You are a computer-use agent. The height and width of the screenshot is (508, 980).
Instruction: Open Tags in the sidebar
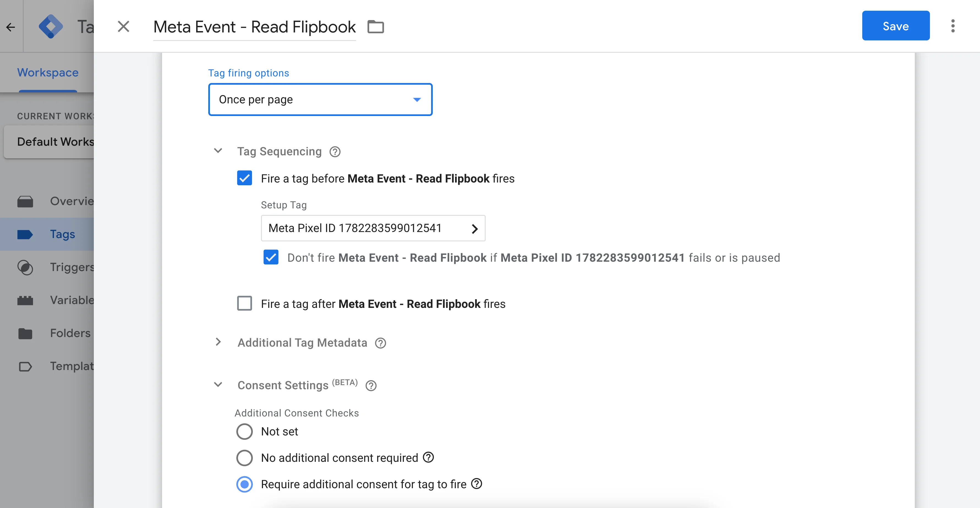click(47, 234)
